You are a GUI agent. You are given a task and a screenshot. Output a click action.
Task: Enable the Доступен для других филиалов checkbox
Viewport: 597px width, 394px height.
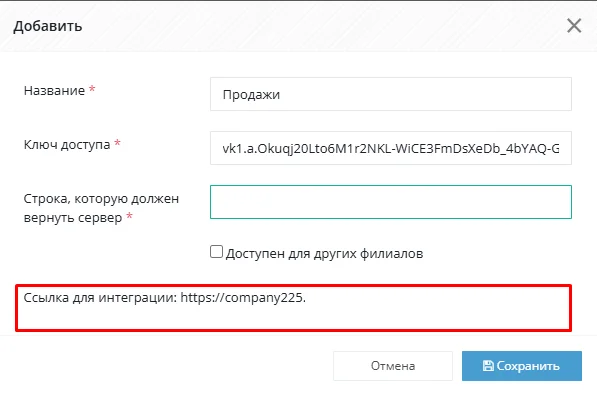click(216, 252)
